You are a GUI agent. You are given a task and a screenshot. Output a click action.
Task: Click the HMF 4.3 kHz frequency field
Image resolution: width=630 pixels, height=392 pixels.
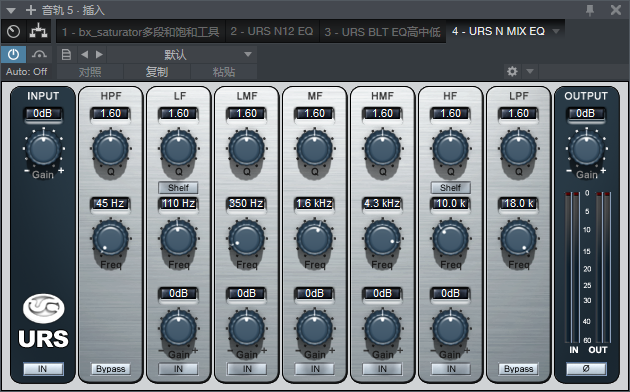tap(382, 204)
